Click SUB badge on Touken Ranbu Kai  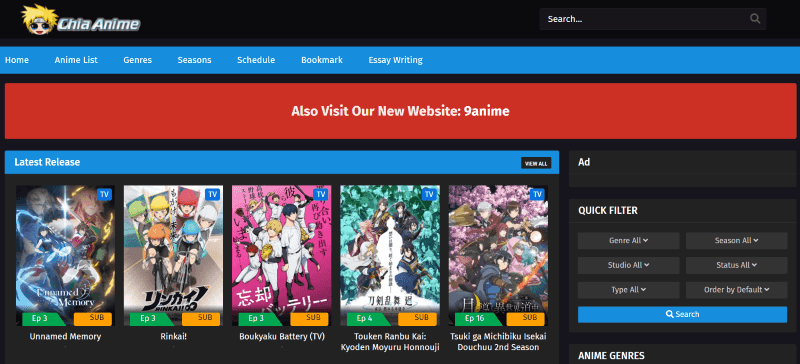pyautogui.click(x=417, y=319)
